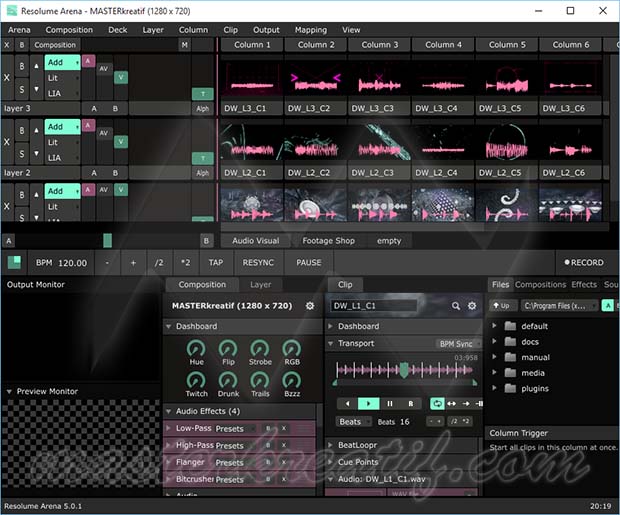
Task: Open layer 2 blend mode Add dropdown
Action: coord(62,127)
